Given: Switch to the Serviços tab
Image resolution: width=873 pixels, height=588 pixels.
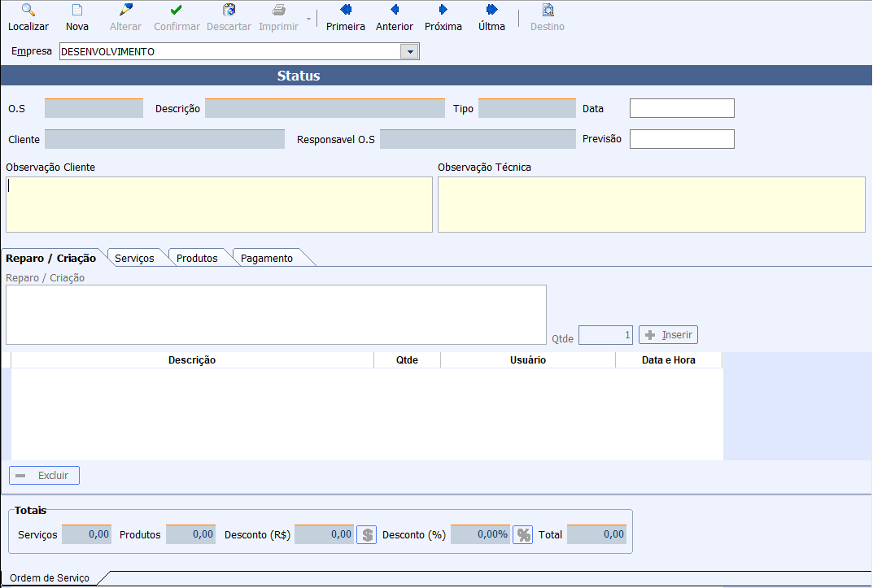Looking at the screenshot, I should (134, 258).
